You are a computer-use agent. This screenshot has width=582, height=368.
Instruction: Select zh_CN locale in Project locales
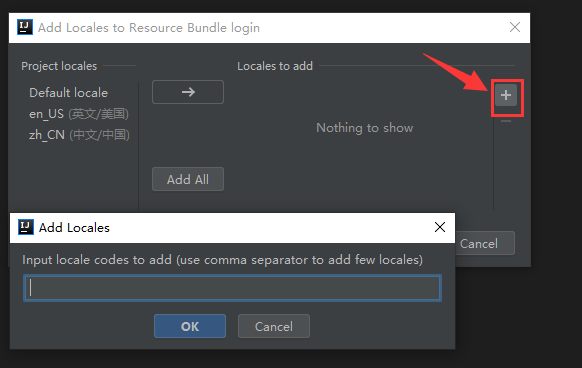(x=79, y=134)
